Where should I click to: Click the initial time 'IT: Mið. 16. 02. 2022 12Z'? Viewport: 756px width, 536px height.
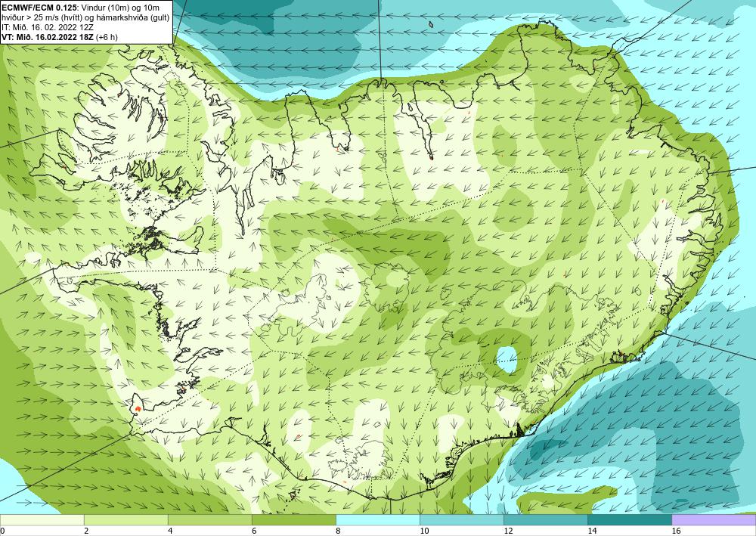point(49,27)
